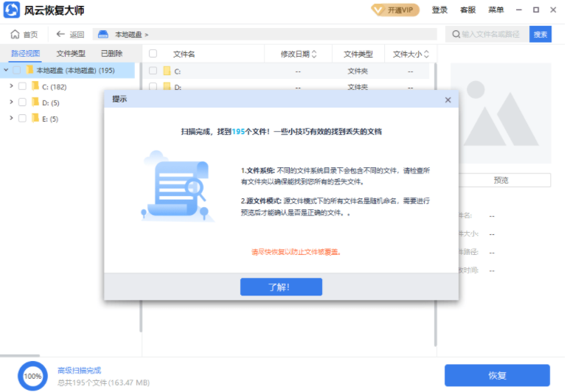Image resolution: width=584 pixels, height=392 pixels.
Task: Tick the checkbox for the C: row in the file list
Action: click(x=153, y=71)
